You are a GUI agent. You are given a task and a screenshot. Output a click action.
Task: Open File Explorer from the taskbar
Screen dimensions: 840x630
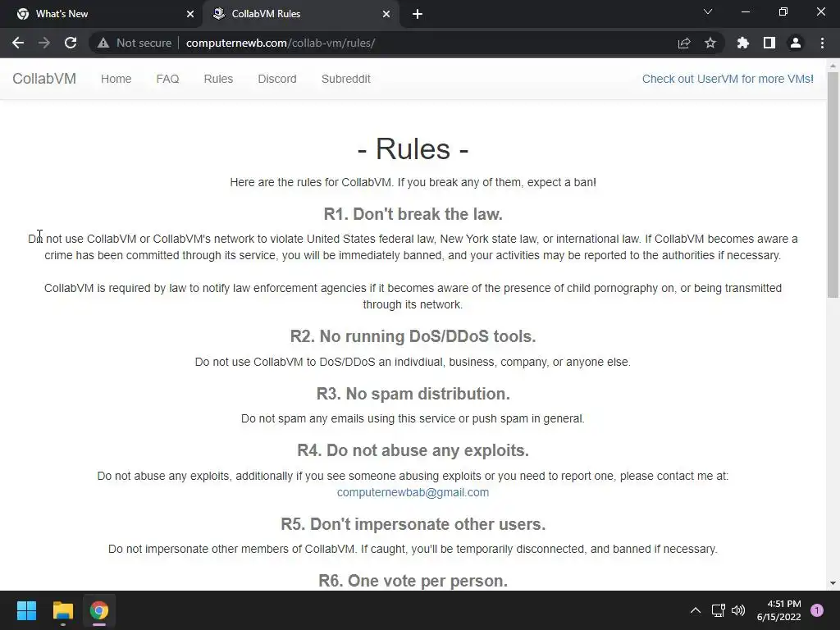(x=62, y=610)
